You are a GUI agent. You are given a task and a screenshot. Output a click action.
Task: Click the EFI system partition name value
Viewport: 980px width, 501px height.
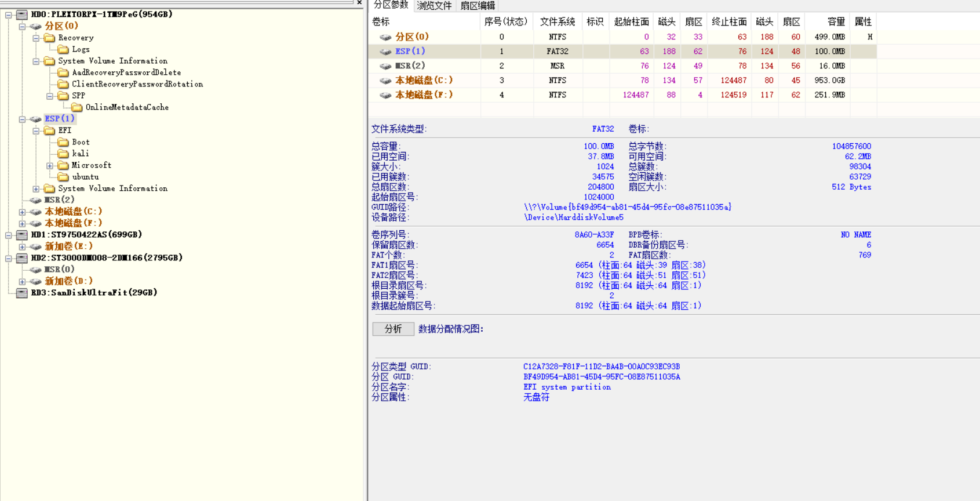567,387
